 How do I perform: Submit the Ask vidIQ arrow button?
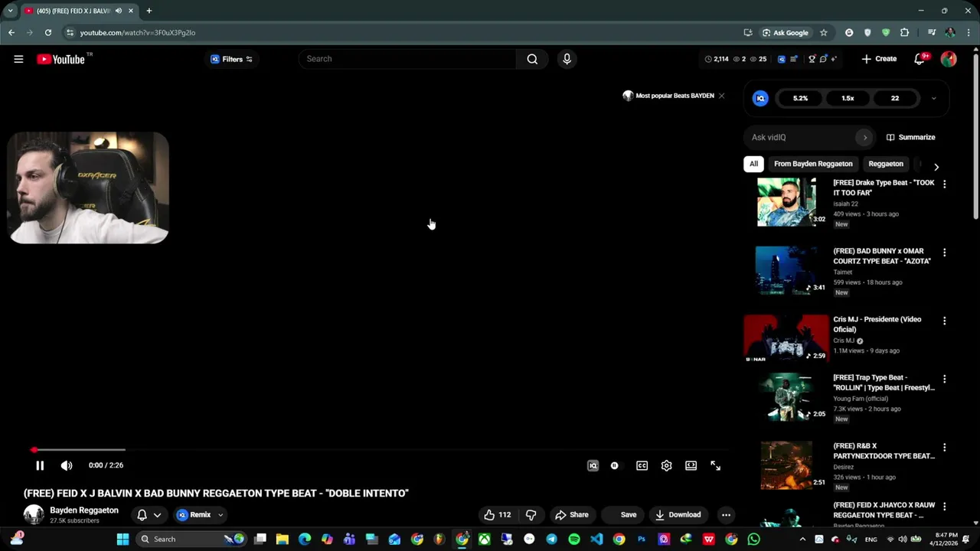[865, 137]
